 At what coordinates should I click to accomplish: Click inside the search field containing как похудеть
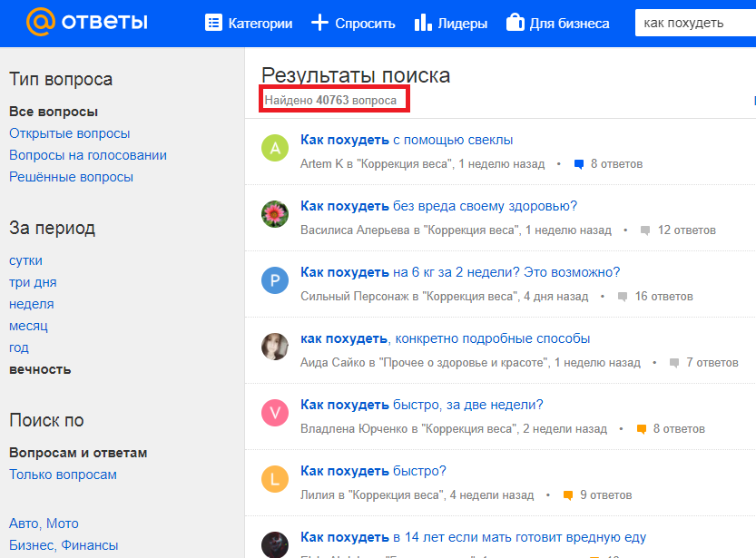(695, 23)
